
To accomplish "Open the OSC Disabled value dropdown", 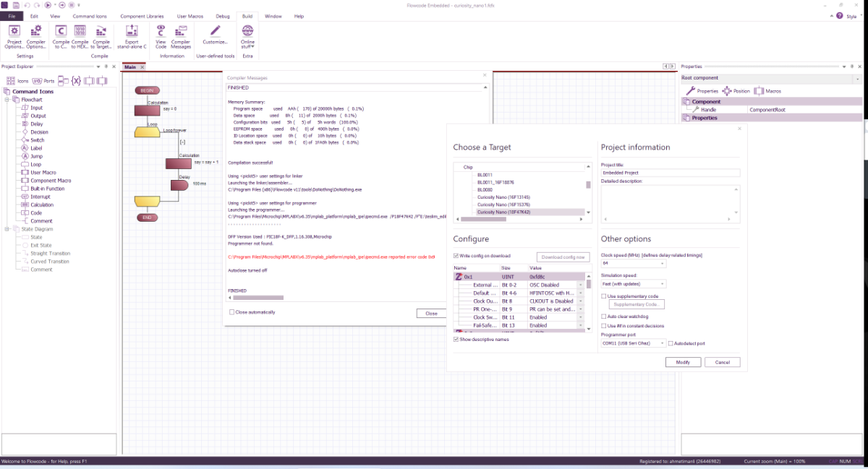I will [580, 285].
